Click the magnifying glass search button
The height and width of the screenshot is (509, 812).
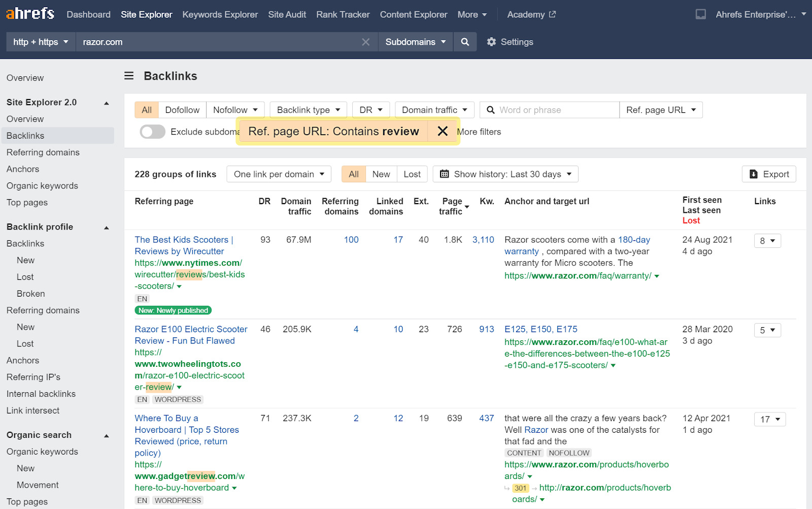[465, 42]
